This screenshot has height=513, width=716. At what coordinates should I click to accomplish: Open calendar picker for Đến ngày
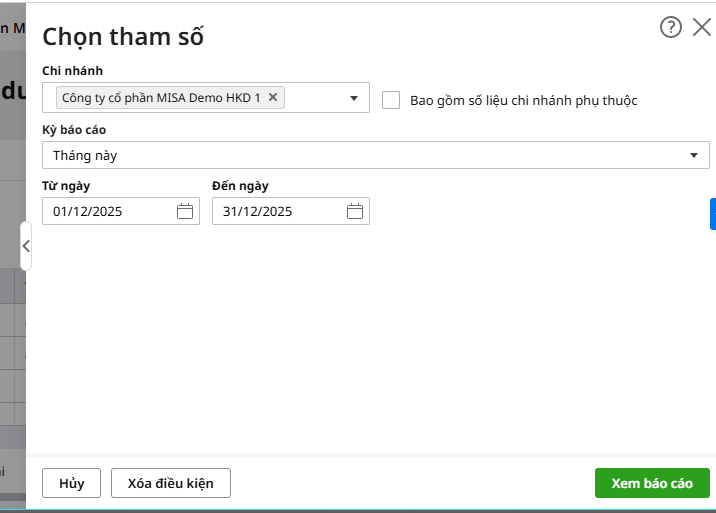(x=355, y=211)
